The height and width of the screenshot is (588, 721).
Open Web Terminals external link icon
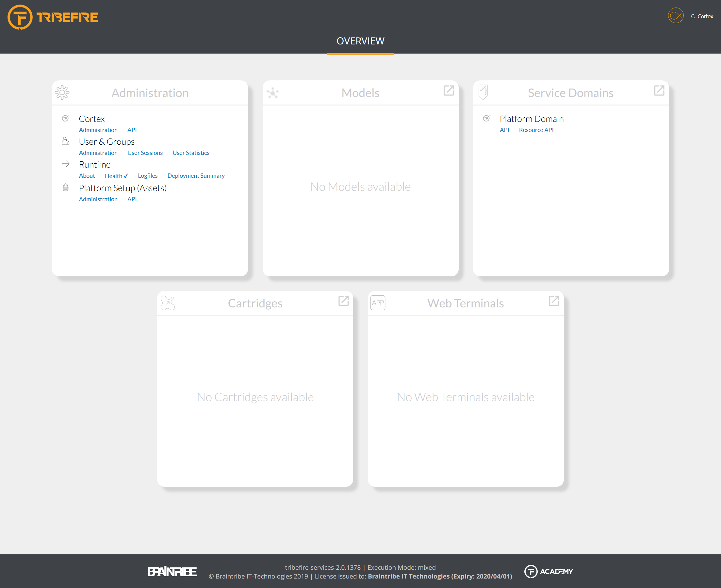[554, 301]
